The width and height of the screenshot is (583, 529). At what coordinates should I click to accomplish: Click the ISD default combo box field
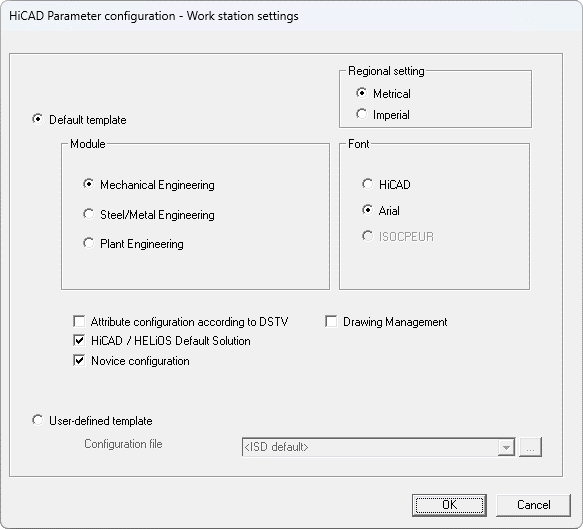tap(379, 447)
